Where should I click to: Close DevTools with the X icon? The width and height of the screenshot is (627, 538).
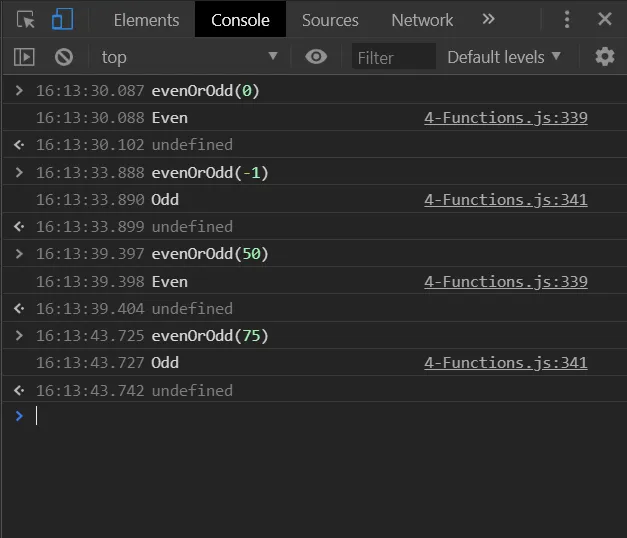tap(604, 20)
